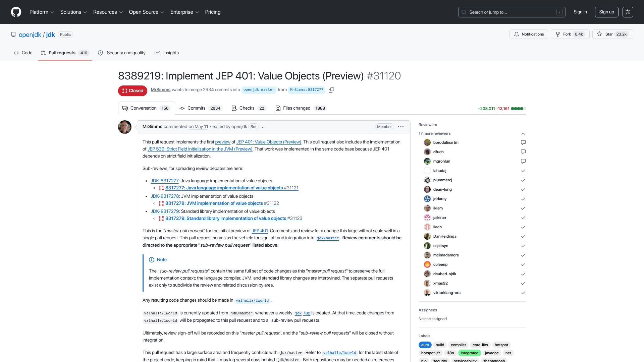644x362 pixels.
Task: Open the Code tab
Action: coord(23,53)
